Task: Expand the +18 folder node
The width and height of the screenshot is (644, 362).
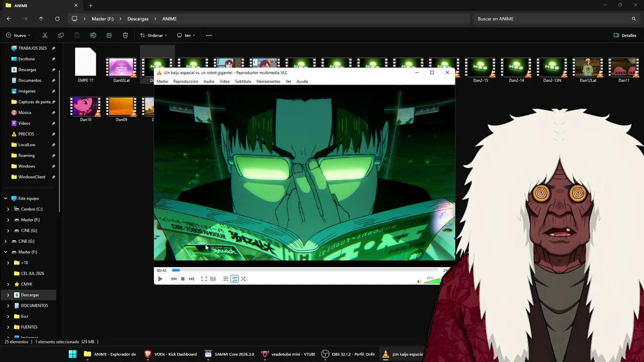Action: click(8, 263)
